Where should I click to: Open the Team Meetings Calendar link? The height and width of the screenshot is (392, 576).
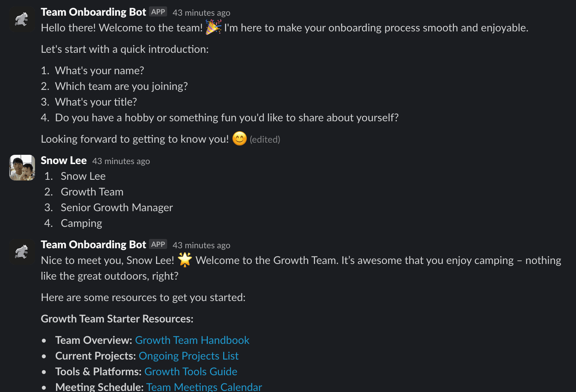(x=204, y=387)
